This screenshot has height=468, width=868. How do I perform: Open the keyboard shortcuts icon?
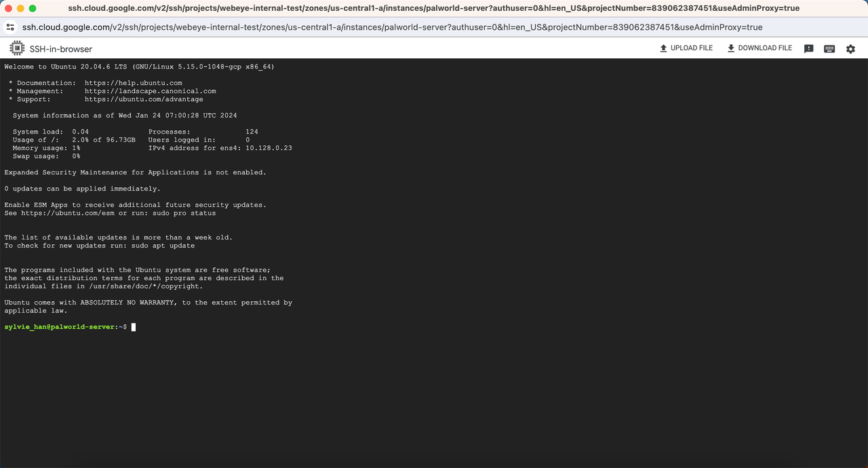pos(829,49)
